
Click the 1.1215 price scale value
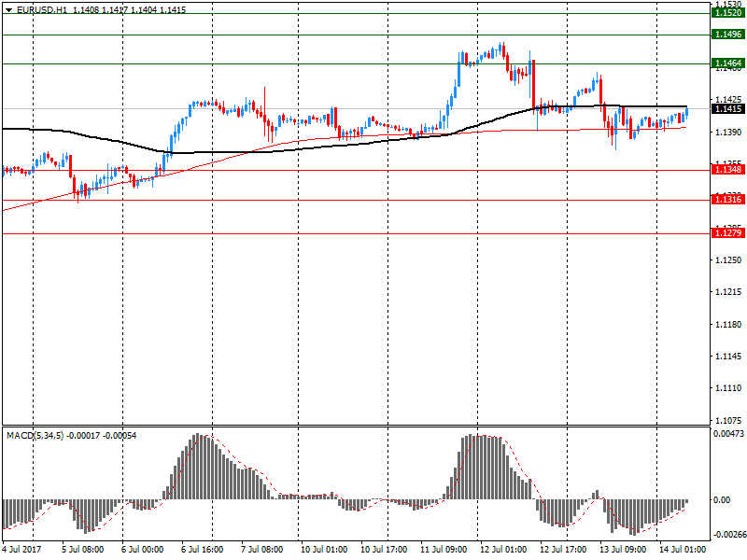pyautogui.click(x=729, y=292)
